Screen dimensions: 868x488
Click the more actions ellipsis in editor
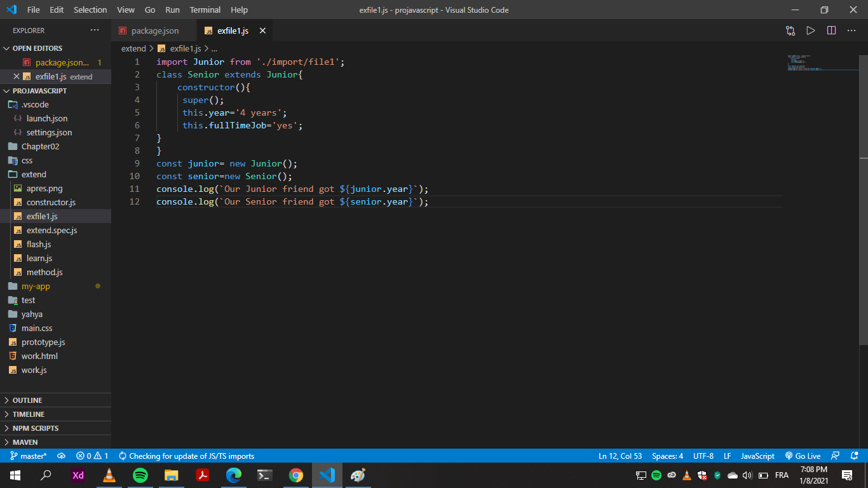(851, 30)
